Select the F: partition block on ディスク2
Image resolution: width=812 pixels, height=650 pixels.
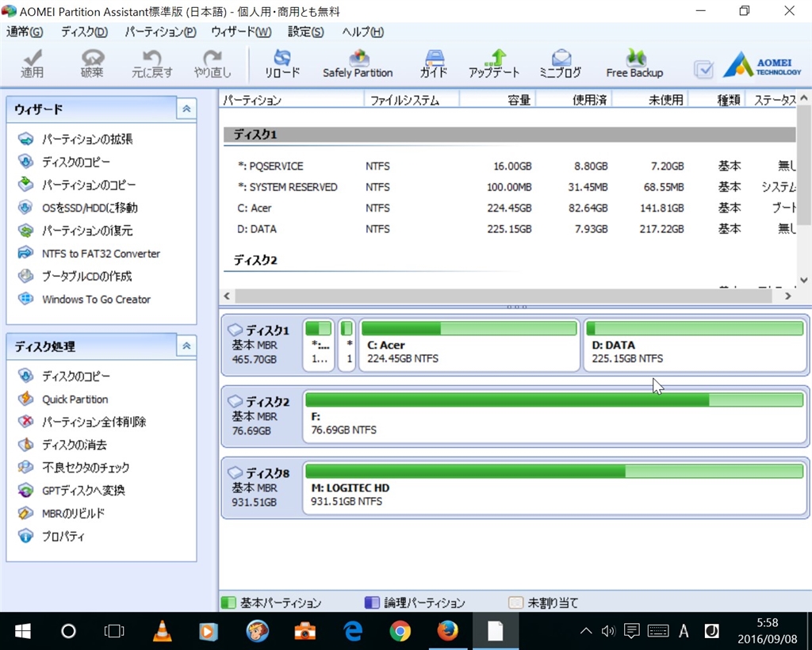554,417
